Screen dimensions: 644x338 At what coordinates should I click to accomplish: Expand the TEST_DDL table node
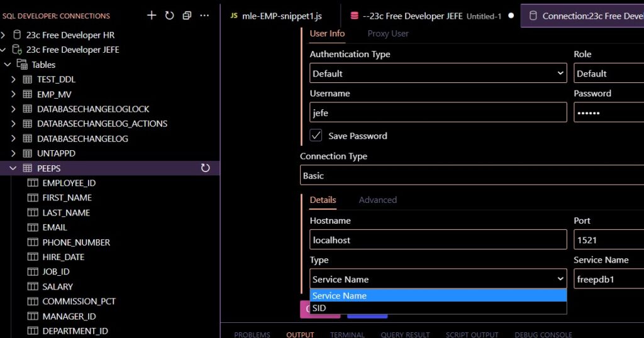[x=14, y=80]
